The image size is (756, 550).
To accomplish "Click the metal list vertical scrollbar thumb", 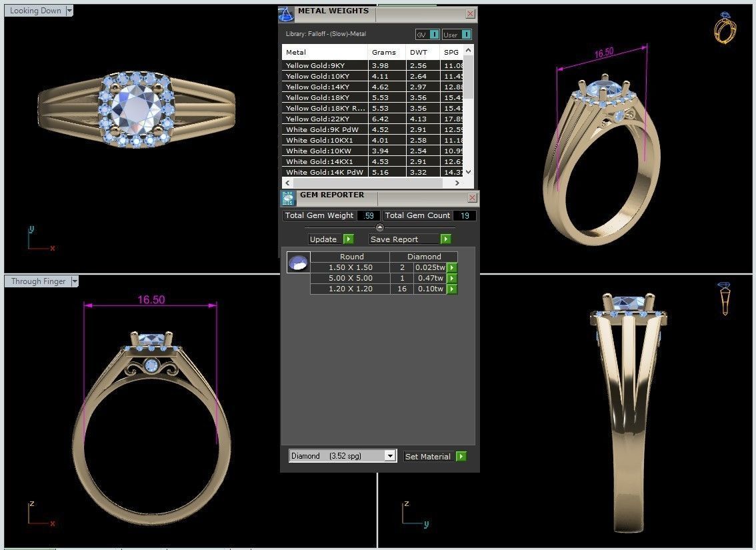I will point(468,77).
